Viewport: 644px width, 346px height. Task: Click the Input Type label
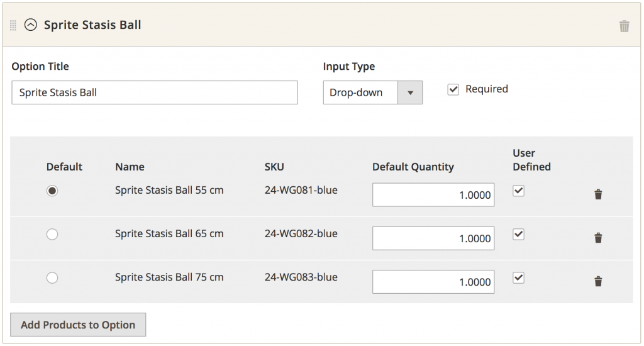(349, 67)
